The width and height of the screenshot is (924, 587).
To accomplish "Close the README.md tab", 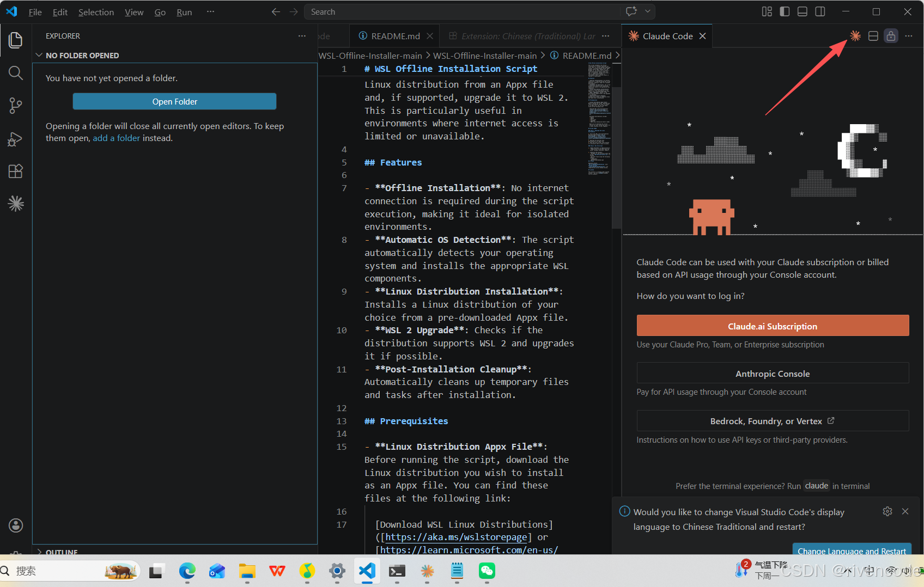I will 430,36.
